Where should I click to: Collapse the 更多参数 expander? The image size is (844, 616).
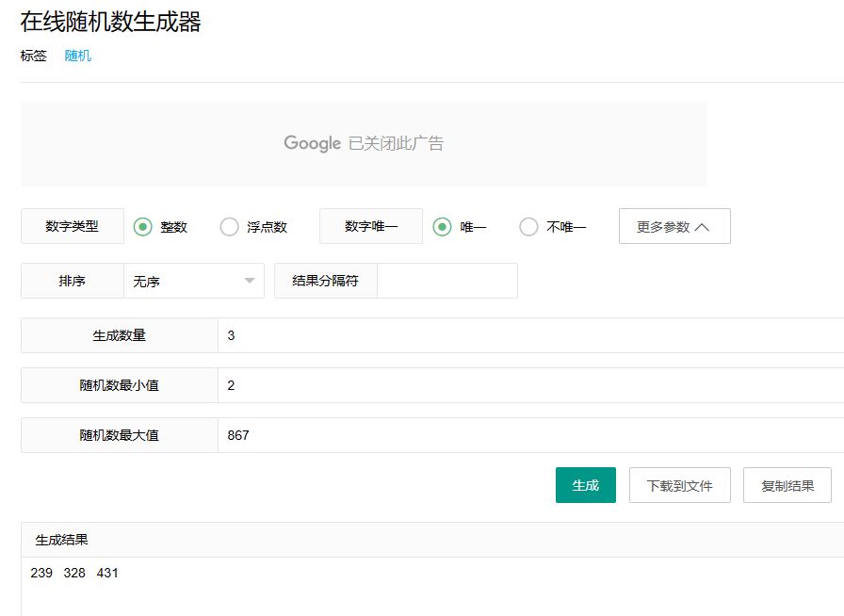[x=674, y=227]
